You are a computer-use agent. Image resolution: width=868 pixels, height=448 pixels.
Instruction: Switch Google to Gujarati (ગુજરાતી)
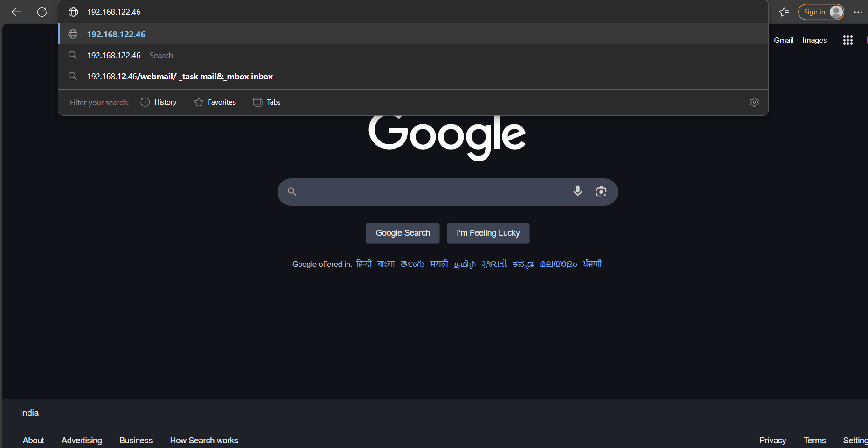pyautogui.click(x=494, y=264)
